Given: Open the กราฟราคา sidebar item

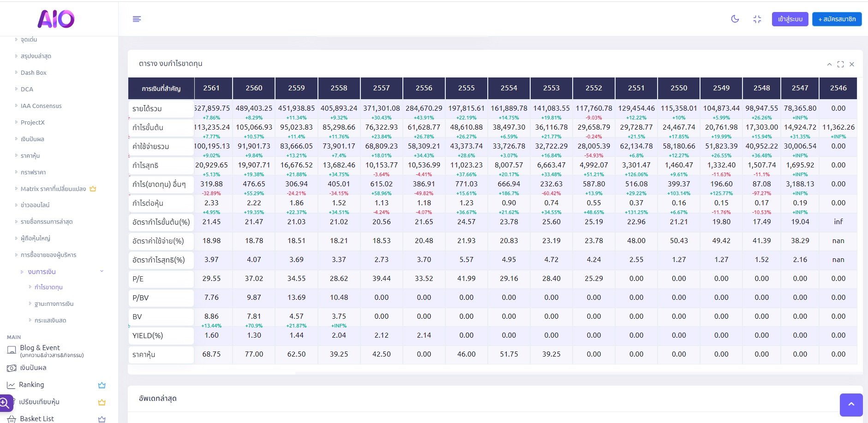Looking at the screenshot, I should pos(33,172).
